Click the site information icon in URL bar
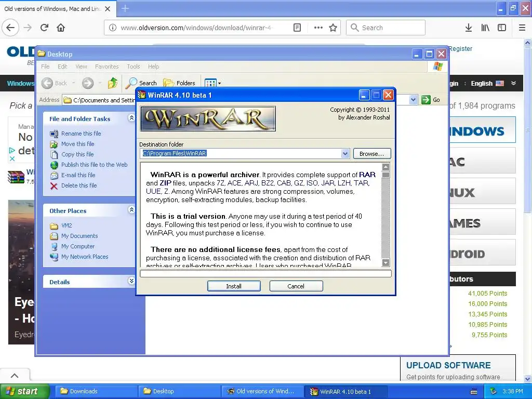 click(113, 28)
